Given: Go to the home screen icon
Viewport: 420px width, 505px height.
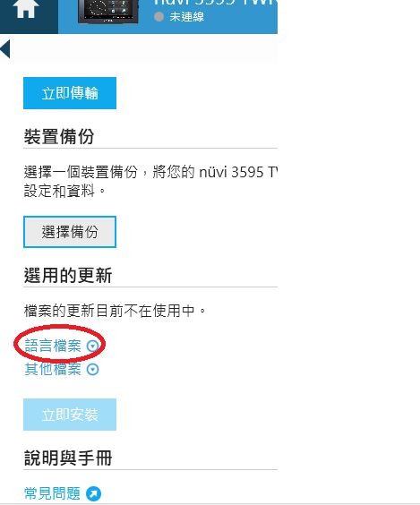Looking at the screenshot, I should tap(26, 9).
